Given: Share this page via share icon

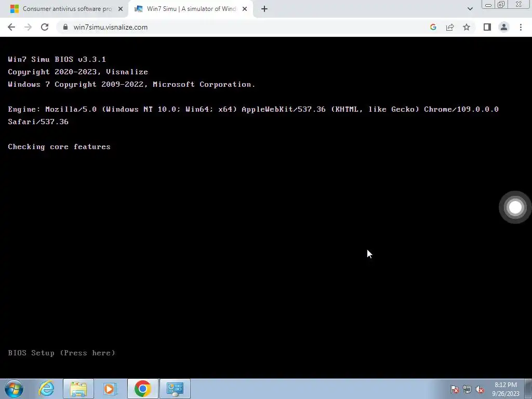Looking at the screenshot, I should point(450,27).
